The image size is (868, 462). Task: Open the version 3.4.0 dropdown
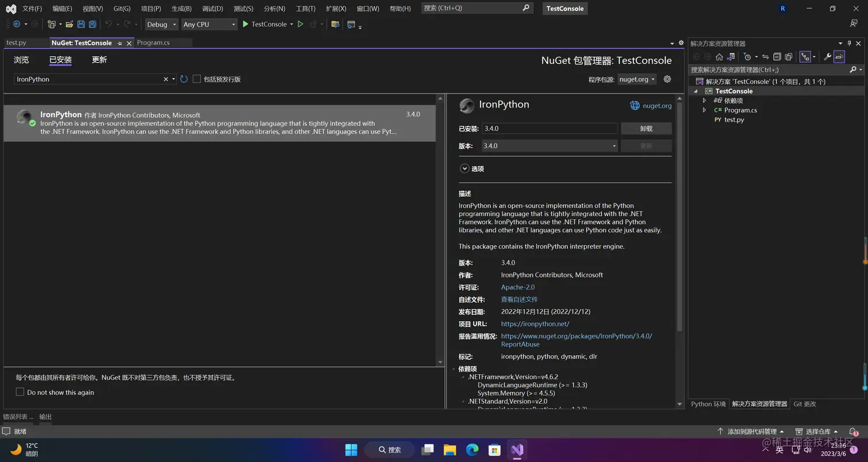coord(549,146)
